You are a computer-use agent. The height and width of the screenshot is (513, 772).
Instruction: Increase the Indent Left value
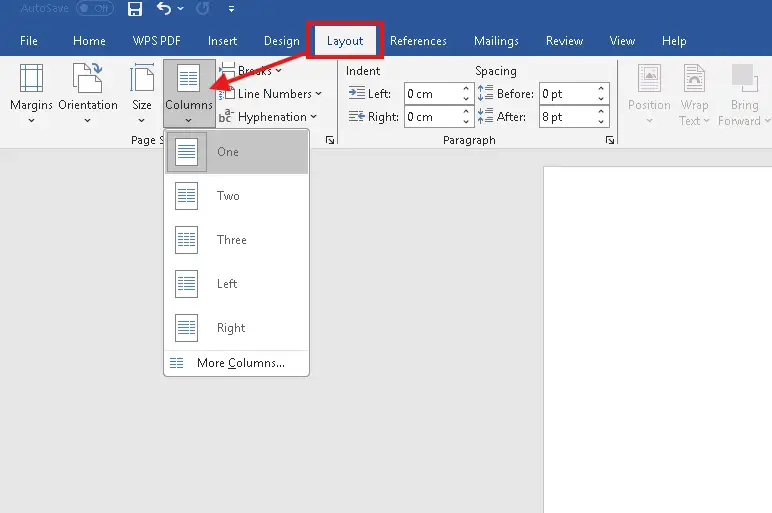point(466,89)
